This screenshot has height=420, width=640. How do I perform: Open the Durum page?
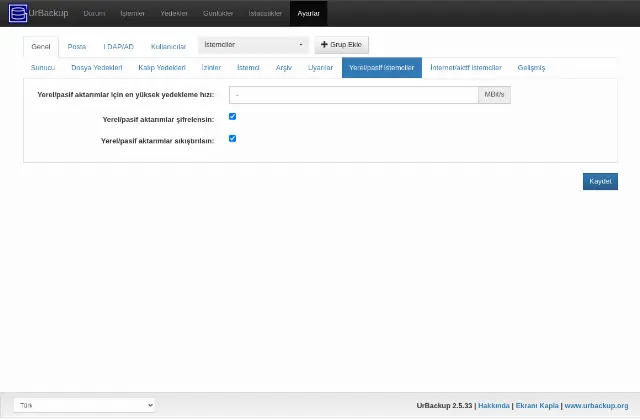click(x=94, y=13)
